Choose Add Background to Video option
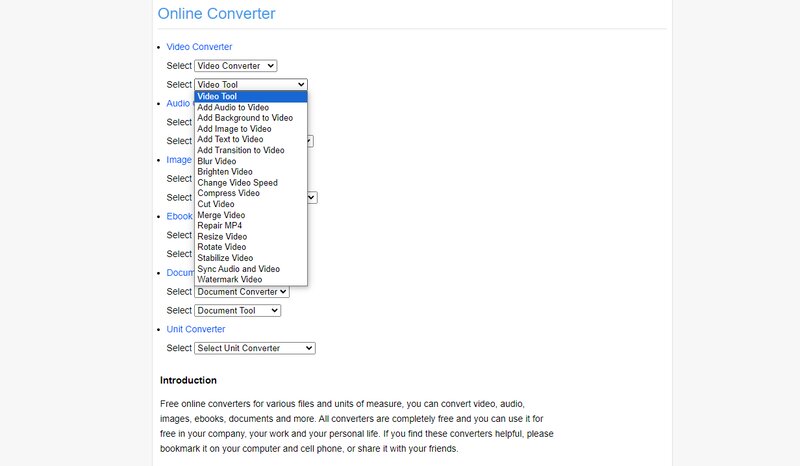Screen dimensions: 800x466 (251, 118)
